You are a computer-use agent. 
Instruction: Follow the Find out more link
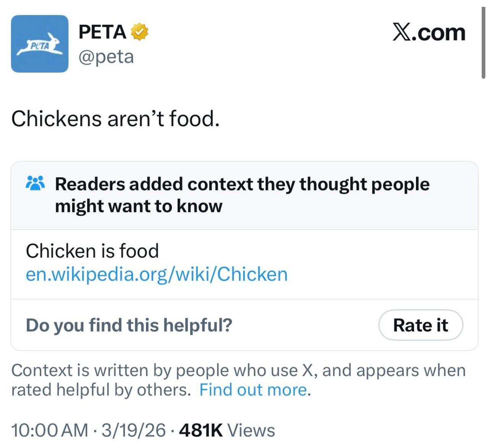point(254,390)
